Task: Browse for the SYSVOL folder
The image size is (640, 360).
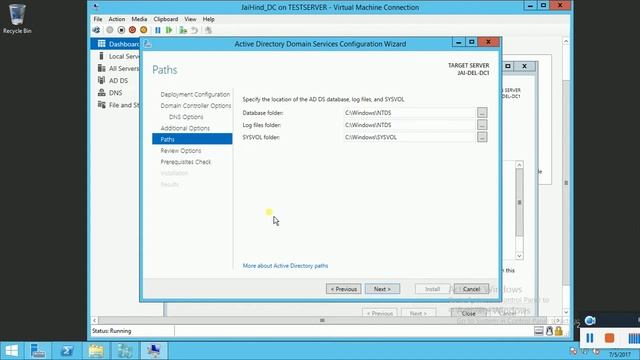Action: point(482,137)
